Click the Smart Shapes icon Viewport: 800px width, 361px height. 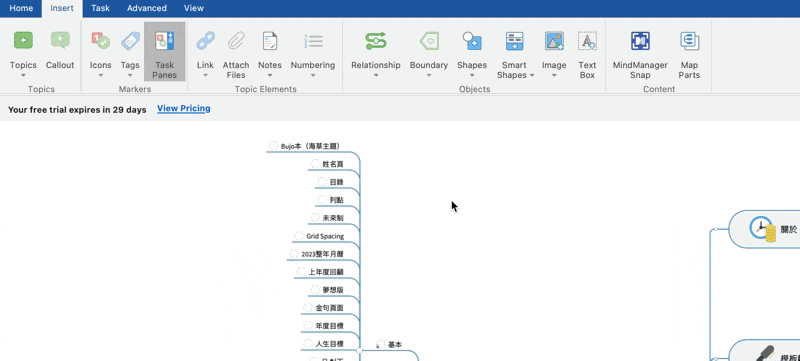click(x=514, y=41)
